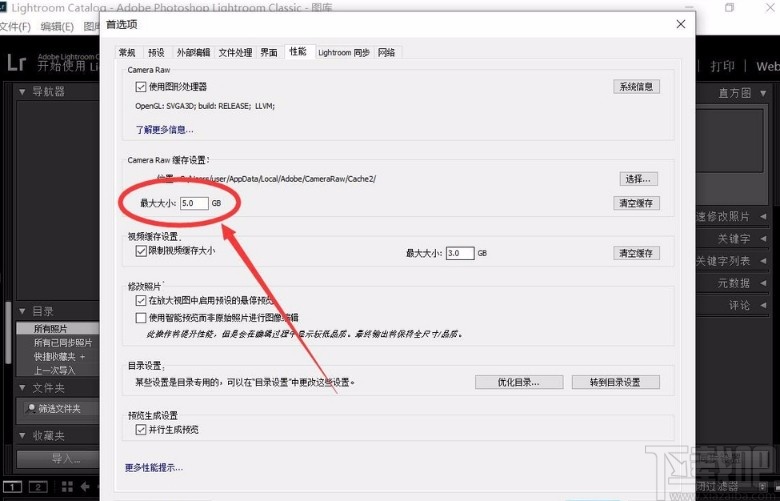Click video cache 最大大小 field 3.0
Image resolution: width=780 pixels, height=501 pixels.
pyautogui.click(x=460, y=253)
